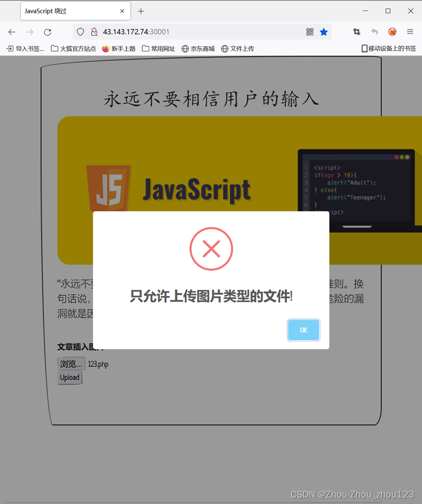422x504 pixels.
Task: Click the red X error icon
Action: (x=211, y=249)
